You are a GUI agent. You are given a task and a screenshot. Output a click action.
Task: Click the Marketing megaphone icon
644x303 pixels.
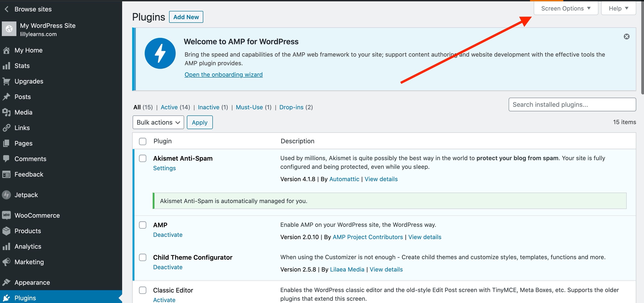(x=7, y=262)
